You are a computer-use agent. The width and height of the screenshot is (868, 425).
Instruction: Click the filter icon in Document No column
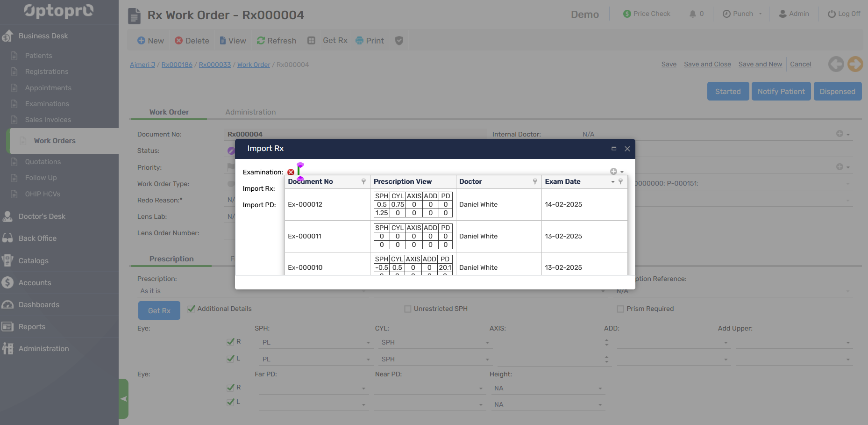(x=363, y=181)
